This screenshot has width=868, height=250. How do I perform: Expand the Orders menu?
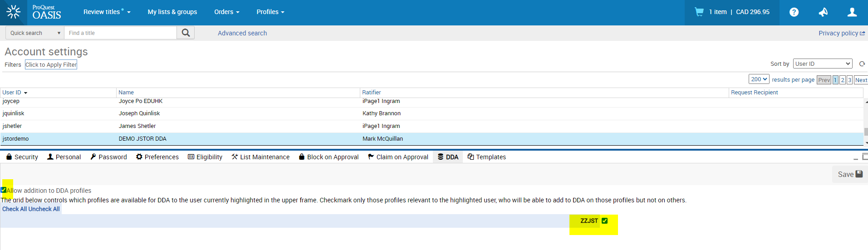click(x=226, y=12)
